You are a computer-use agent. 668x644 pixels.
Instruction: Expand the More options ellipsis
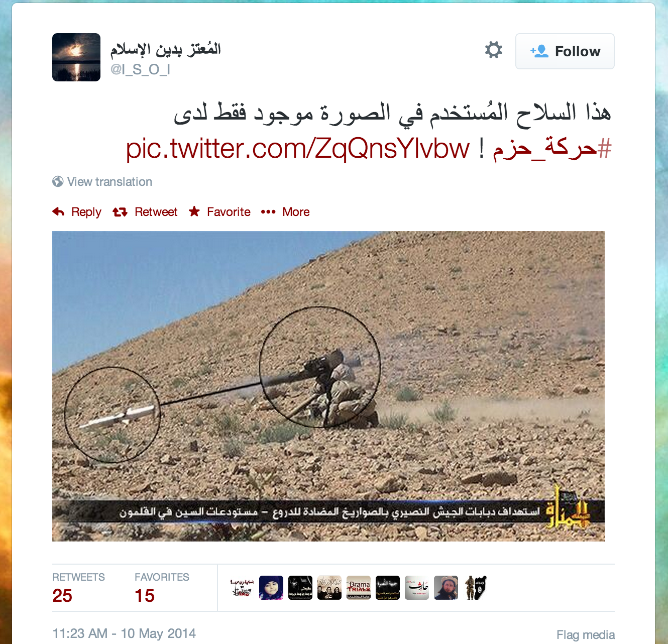click(x=268, y=212)
